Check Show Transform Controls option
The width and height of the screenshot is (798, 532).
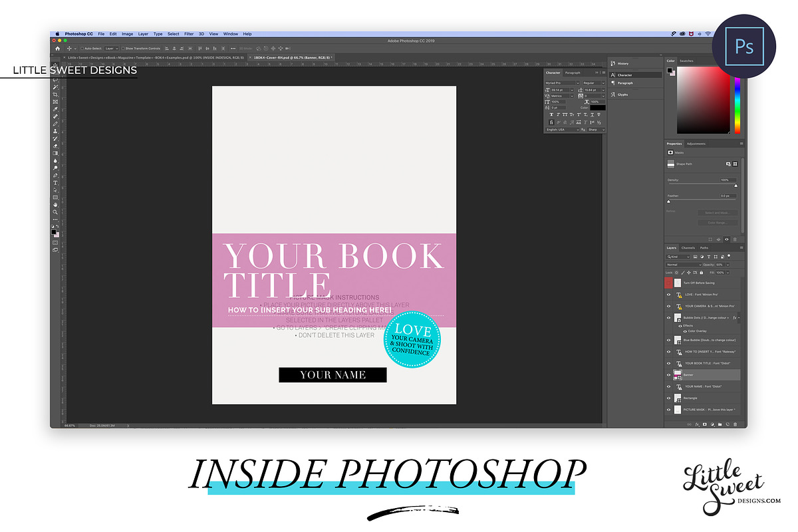[124, 49]
